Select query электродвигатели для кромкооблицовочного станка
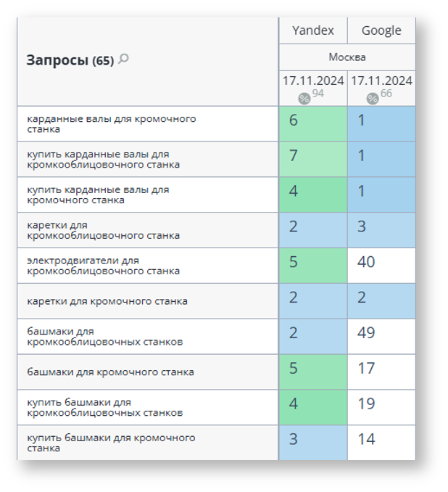This screenshot has height=492, width=448. click(103, 266)
